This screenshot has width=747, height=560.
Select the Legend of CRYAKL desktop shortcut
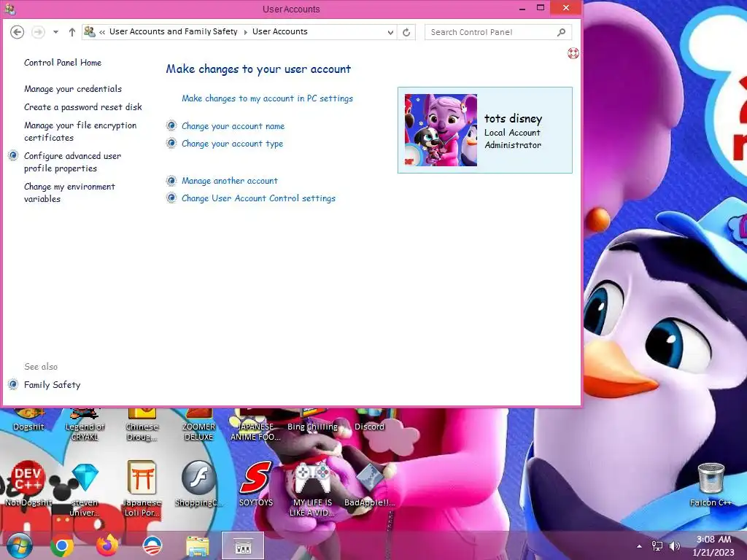[x=85, y=425]
